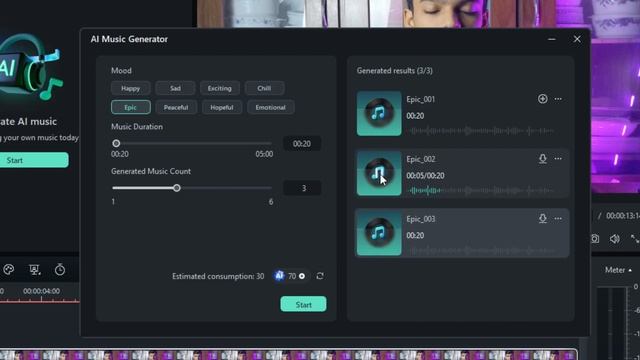Take snapshot with camera icon in preview
Viewport: 640px width, 360px height.
tap(595, 239)
